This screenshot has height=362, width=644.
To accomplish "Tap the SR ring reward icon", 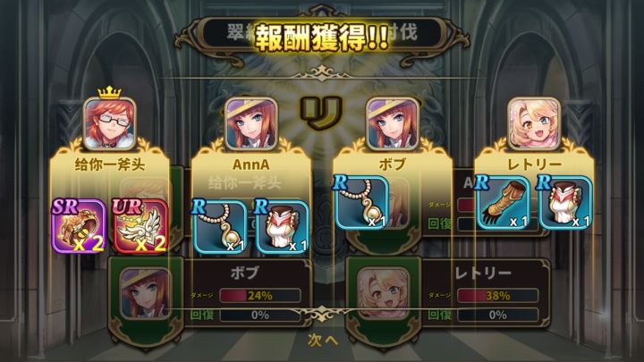I will [x=79, y=226].
